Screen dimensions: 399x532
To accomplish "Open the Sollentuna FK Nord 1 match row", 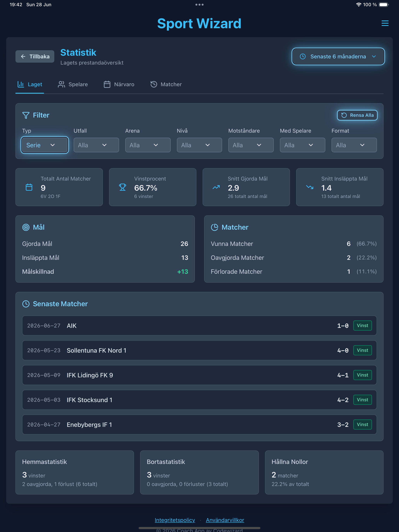I will 199,350.
